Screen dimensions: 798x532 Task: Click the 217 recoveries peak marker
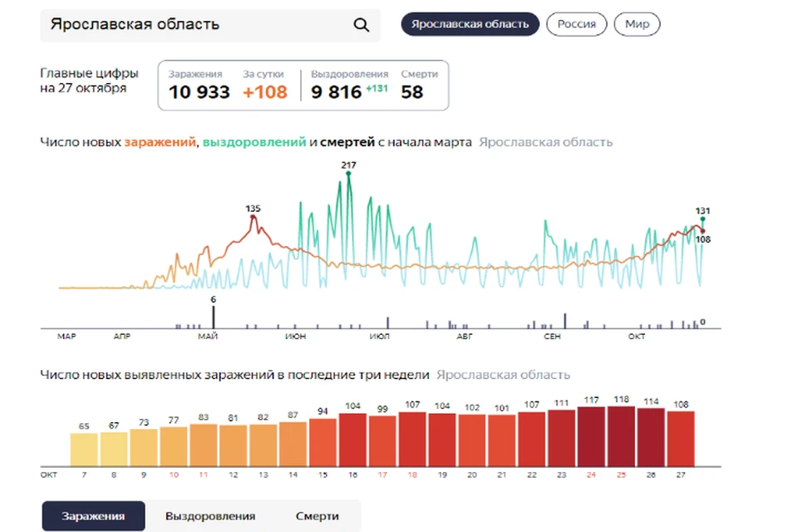pyautogui.click(x=348, y=174)
